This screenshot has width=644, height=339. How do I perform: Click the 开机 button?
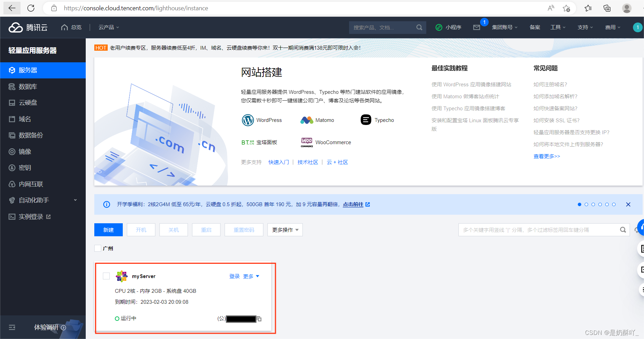(141, 230)
